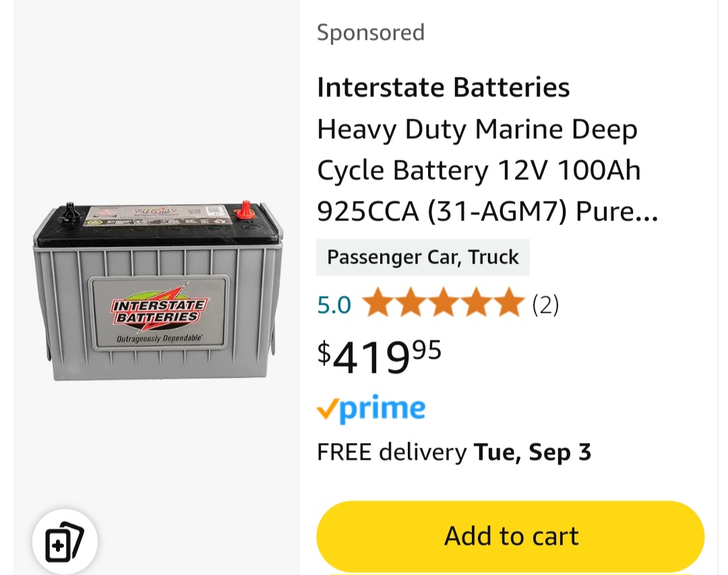
Task: Click the Interstate Batteries logo on battery
Action: (x=159, y=311)
